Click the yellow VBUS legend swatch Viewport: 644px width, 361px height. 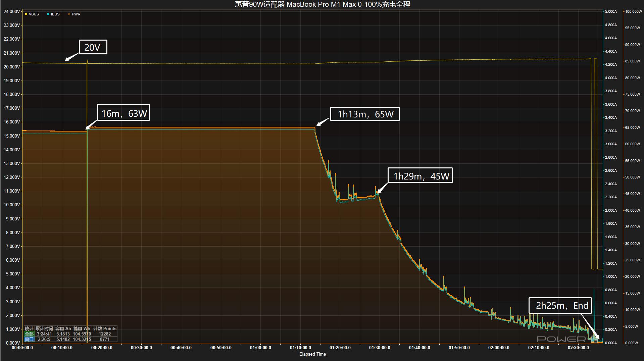pos(26,14)
